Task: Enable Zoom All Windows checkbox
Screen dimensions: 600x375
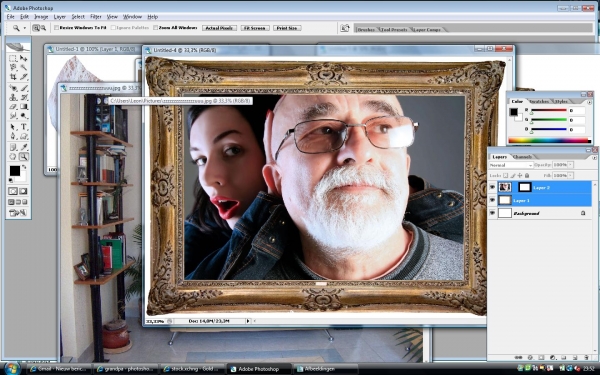Action: (155, 28)
